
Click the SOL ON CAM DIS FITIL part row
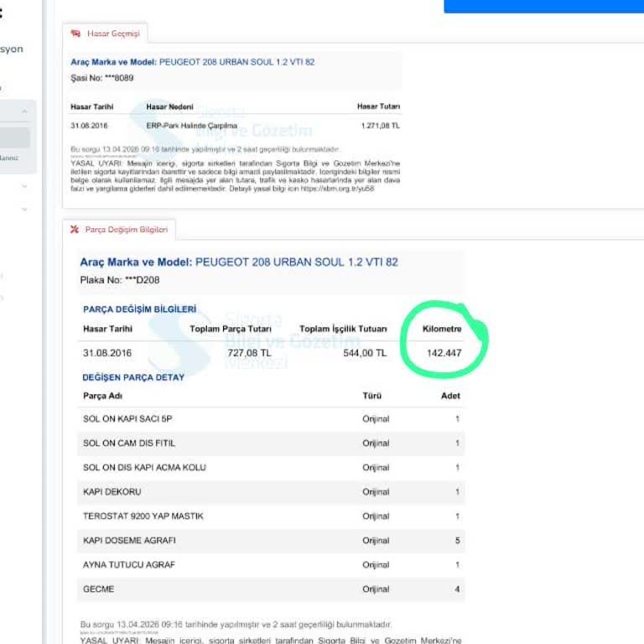pos(270,443)
